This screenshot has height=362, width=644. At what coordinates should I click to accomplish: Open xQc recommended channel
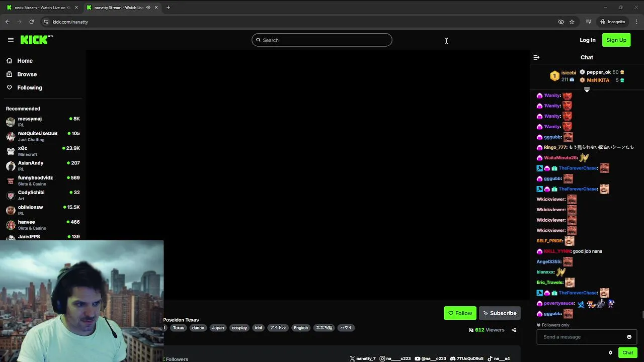pyautogui.click(x=43, y=151)
